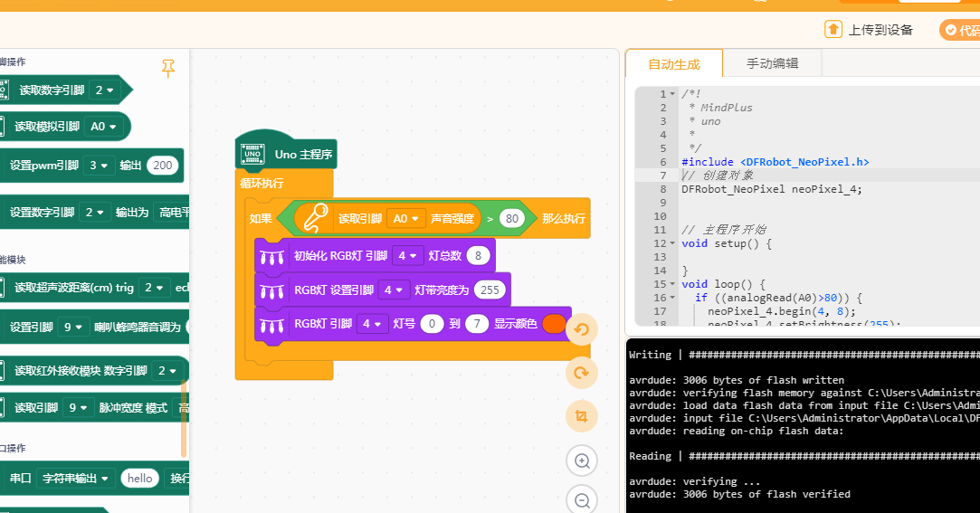Collapse code fold arrow at line 12
Image resolution: width=980 pixels, height=513 pixels.
click(x=672, y=243)
